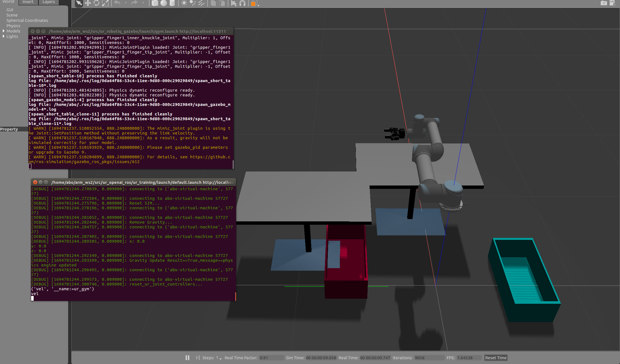This screenshot has width=620, height=364.
Task: Toggle the align tool
Action: click(x=234, y=4)
